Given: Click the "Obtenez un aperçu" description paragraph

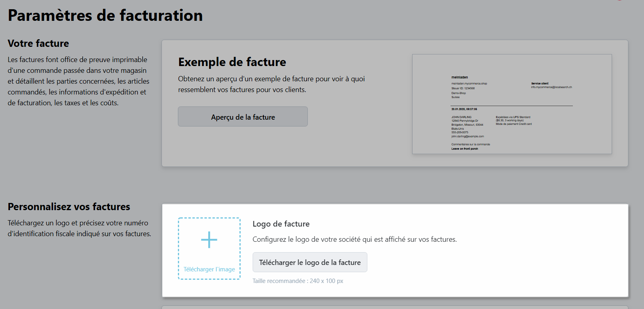Looking at the screenshot, I should (271, 84).
